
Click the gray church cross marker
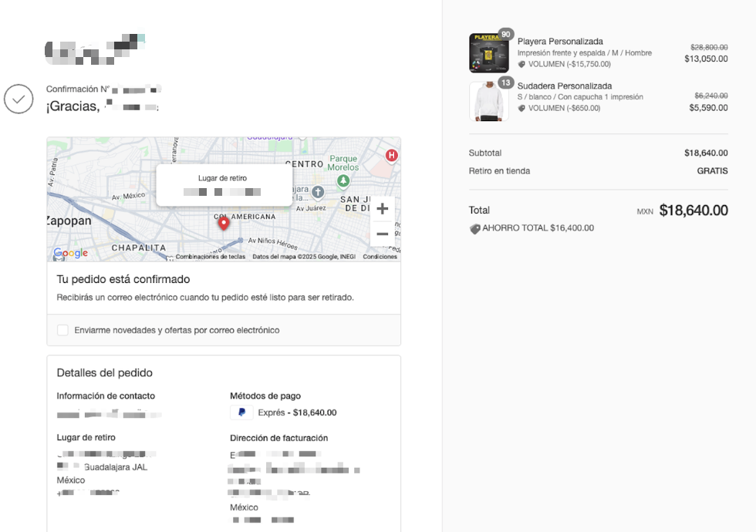(318, 192)
